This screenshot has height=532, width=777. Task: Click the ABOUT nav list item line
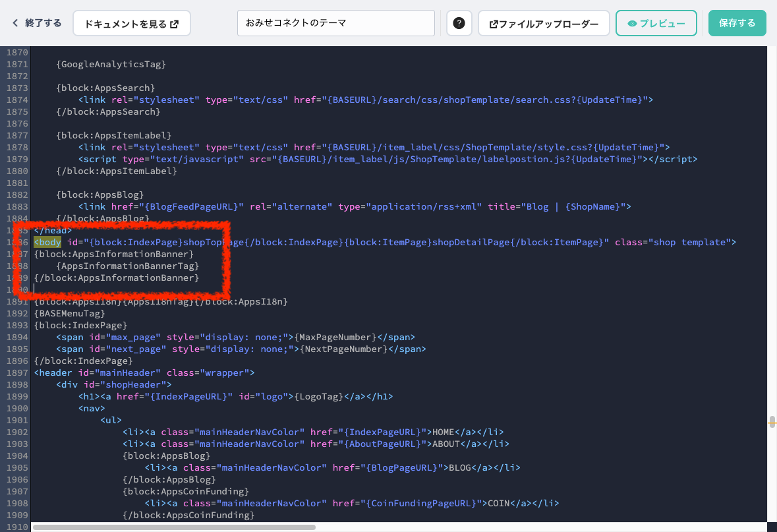click(x=316, y=444)
